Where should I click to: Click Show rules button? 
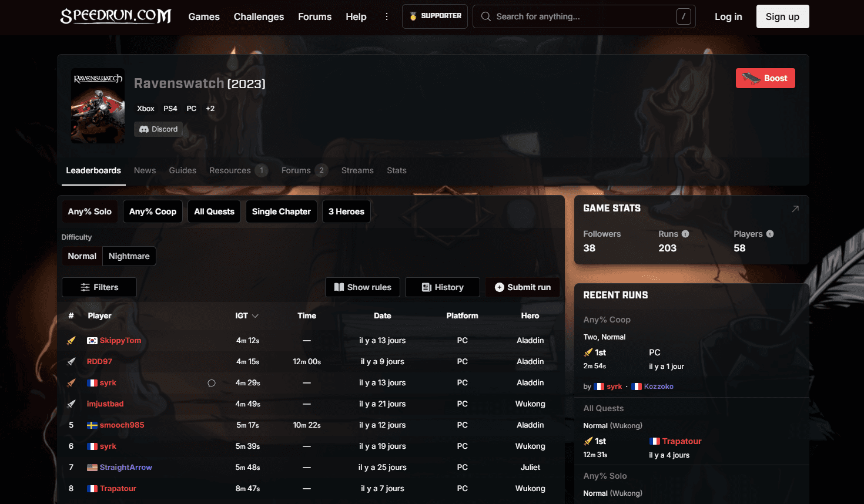363,287
